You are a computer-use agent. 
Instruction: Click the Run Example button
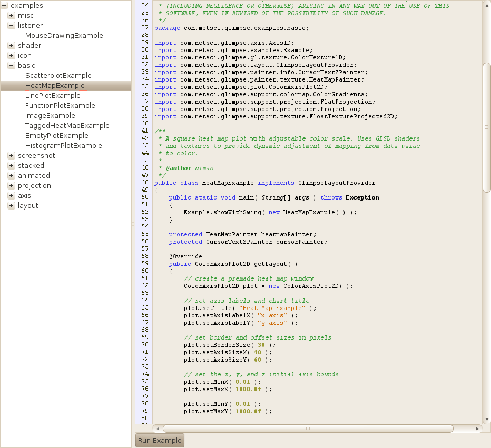pos(160,441)
